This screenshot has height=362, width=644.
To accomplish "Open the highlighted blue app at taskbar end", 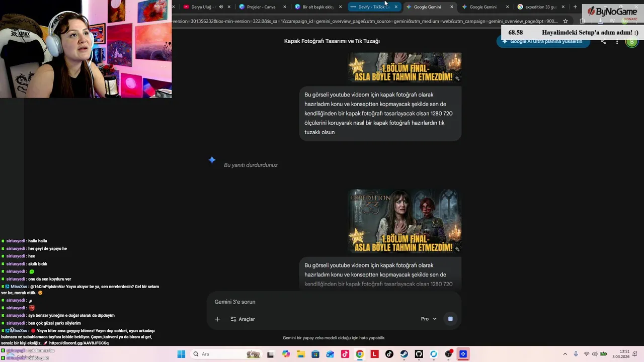I will click(463, 354).
